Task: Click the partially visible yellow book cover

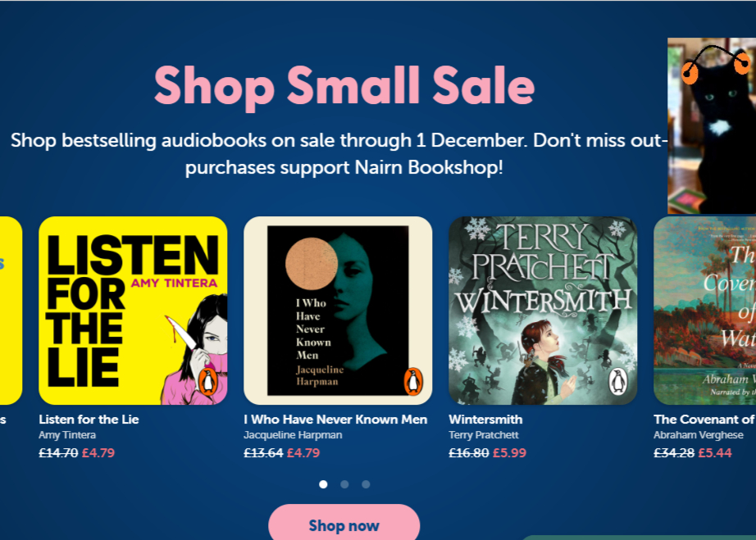Action: (x=10, y=310)
